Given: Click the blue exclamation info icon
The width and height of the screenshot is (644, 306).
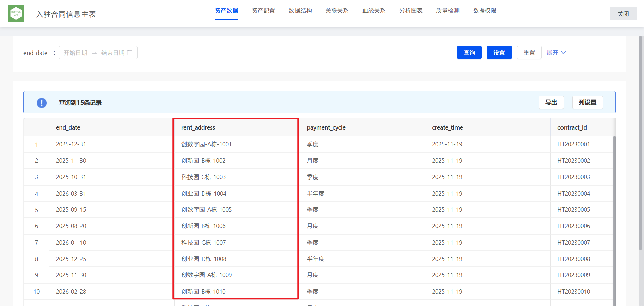Looking at the screenshot, I should click(x=42, y=103).
